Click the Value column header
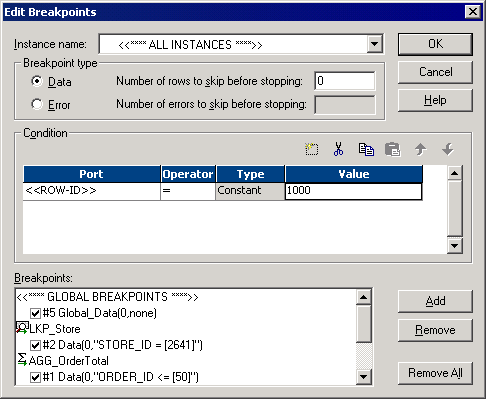This screenshot has height=399, width=486. [x=354, y=174]
